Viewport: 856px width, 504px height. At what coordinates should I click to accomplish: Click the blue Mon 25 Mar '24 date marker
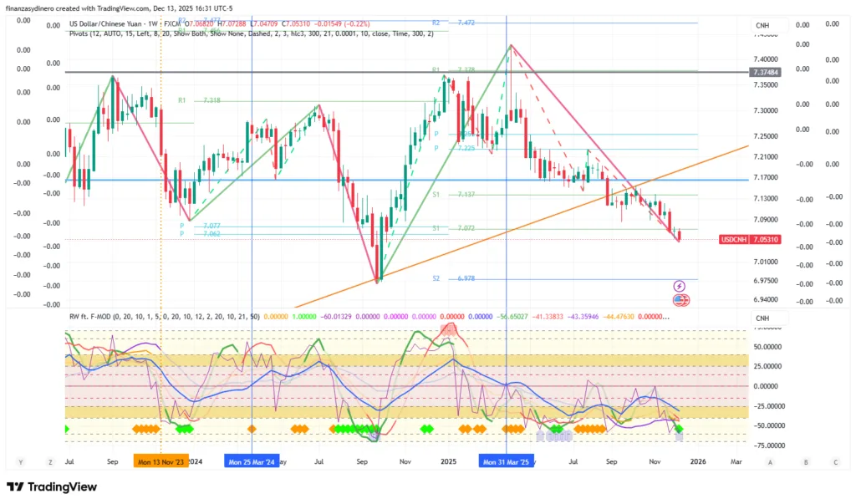tap(251, 461)
